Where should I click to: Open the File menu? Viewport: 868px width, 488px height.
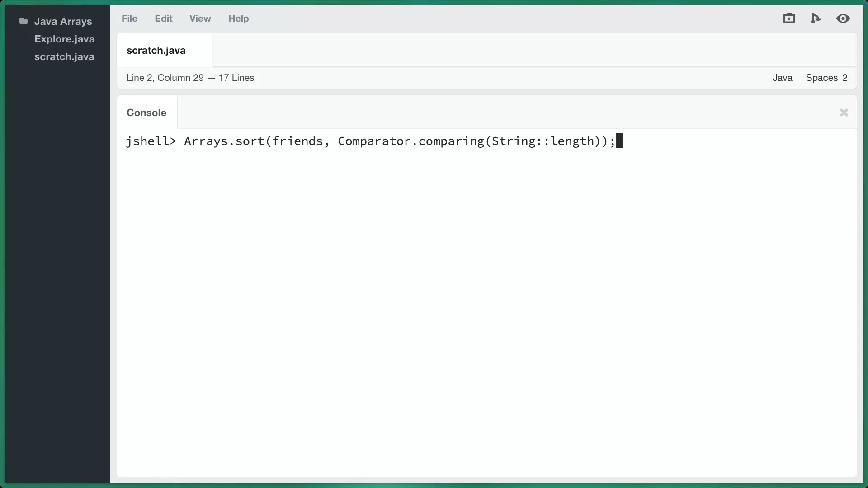click(x=129, y=19)
